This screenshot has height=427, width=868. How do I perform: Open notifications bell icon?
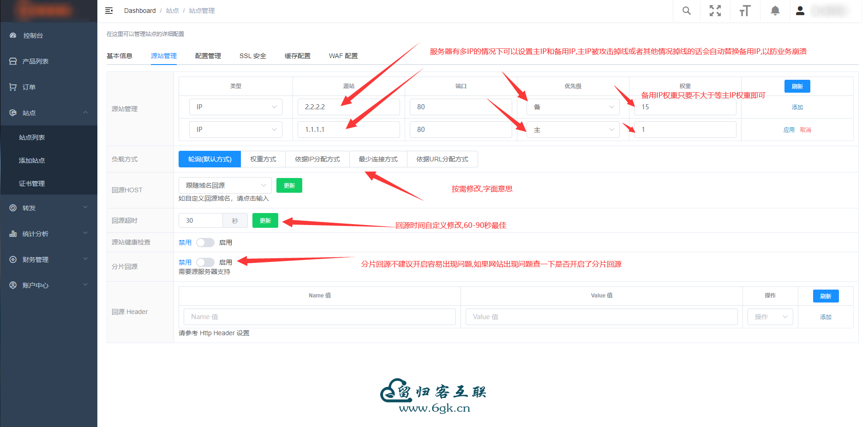(x=775, y=11)
